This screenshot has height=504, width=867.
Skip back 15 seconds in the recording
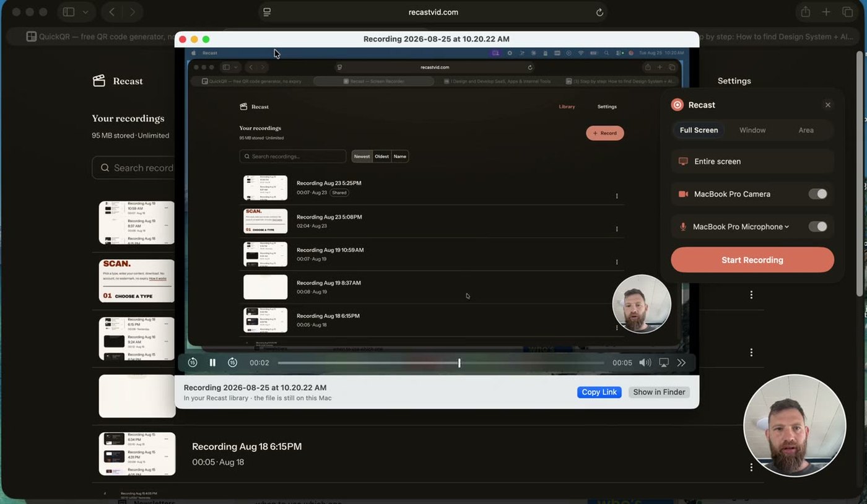[193, 362]
